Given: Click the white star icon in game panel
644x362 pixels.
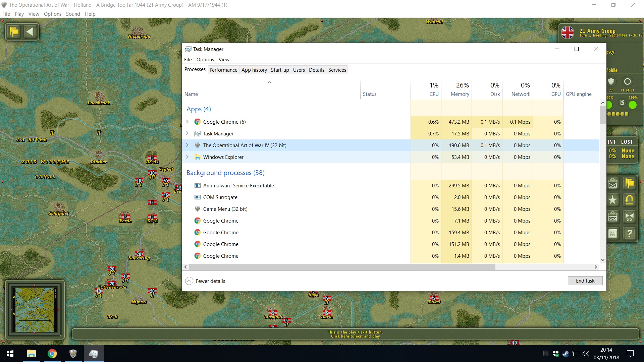Looking at the screenshot, I should click(x=613, y=200).
